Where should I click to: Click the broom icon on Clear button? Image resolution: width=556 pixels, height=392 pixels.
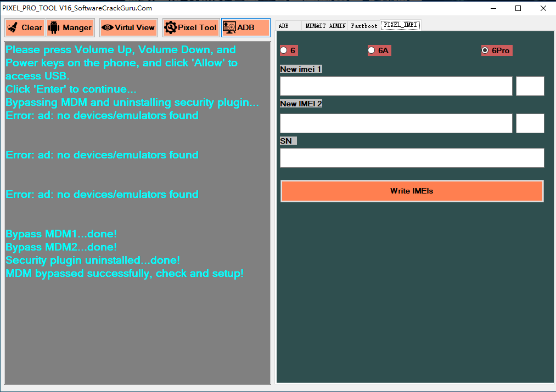(x=14, y=27)
